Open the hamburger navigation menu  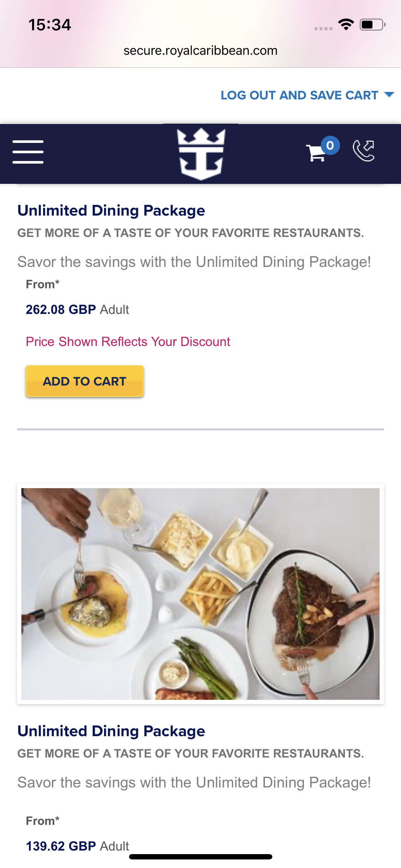pos(28,152)
